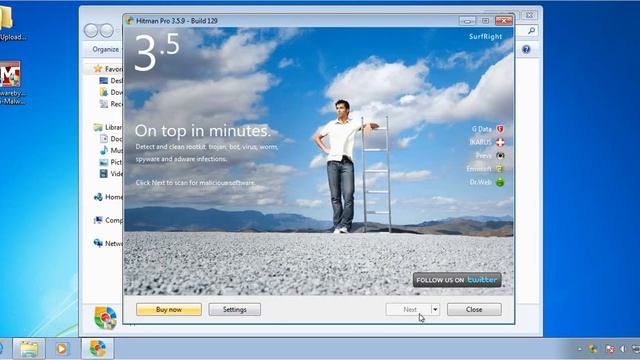Click Explorer forward navigation arrow

coord(107,31)
